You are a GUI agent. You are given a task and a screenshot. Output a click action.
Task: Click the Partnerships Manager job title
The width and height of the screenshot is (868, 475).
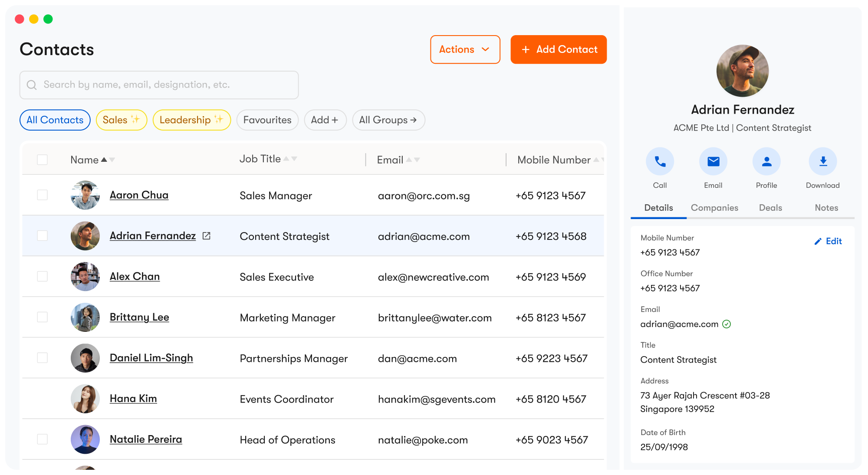click(x=294, y=359)
